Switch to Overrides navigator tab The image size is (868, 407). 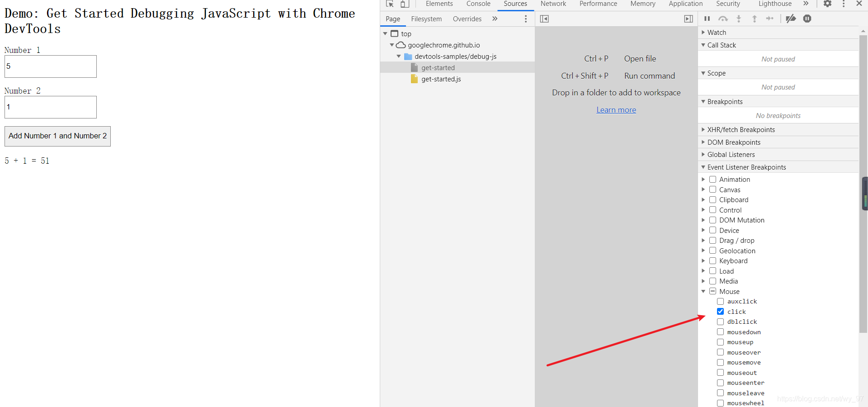point(467,19)
